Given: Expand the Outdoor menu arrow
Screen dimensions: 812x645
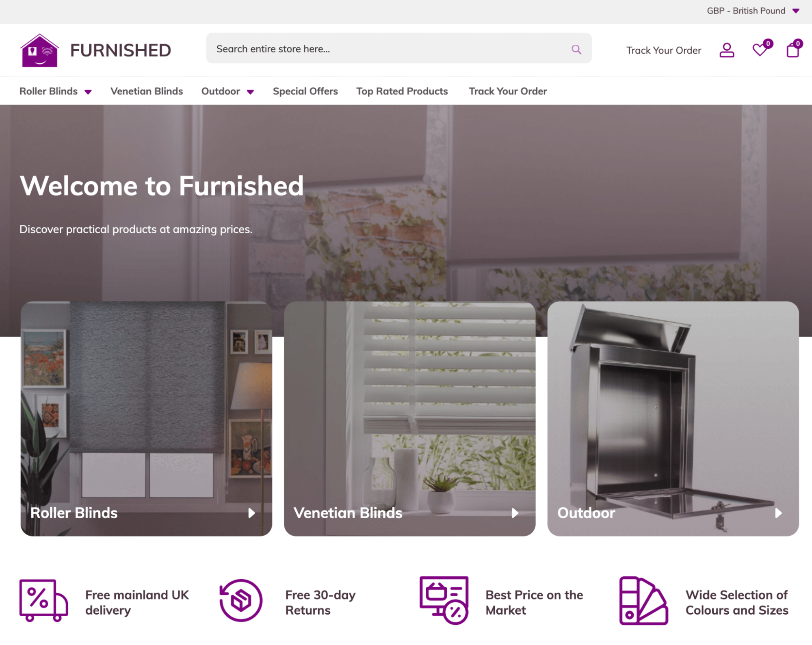Looking at the screenshot, I should click(251, 92).
